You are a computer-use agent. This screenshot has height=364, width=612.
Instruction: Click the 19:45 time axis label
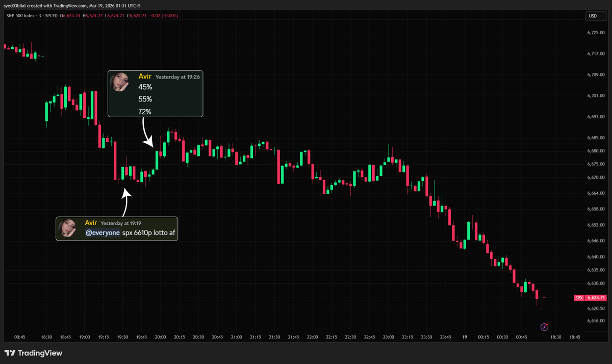point(141,337)
